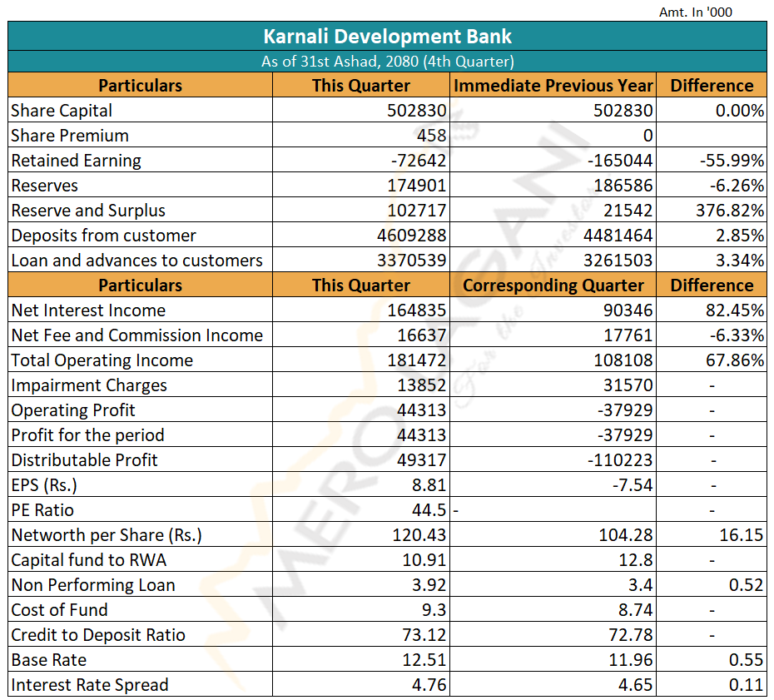Select the "Profit for the period" label

point(88,435)
